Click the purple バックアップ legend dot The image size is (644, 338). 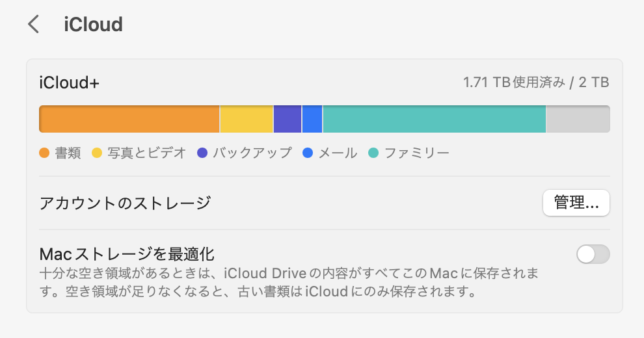point(202,153)
